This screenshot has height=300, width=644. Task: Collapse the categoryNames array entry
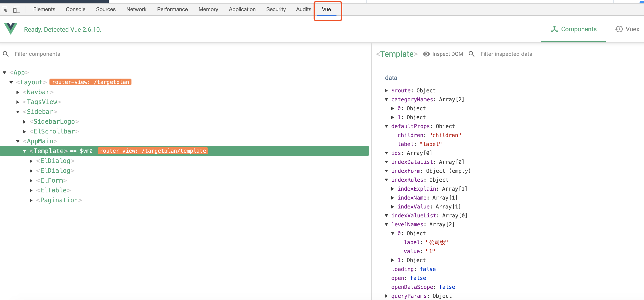(x=386, y=100)
